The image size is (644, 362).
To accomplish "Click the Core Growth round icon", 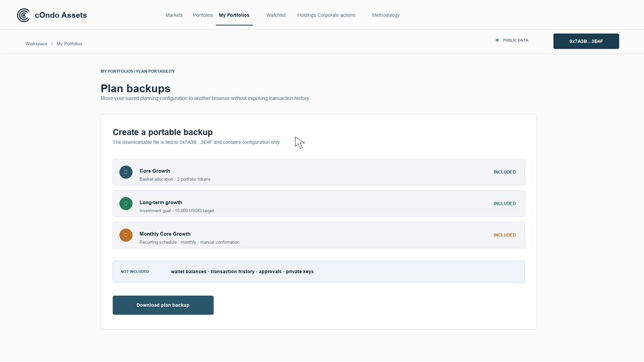I will (x=126, y=172).
